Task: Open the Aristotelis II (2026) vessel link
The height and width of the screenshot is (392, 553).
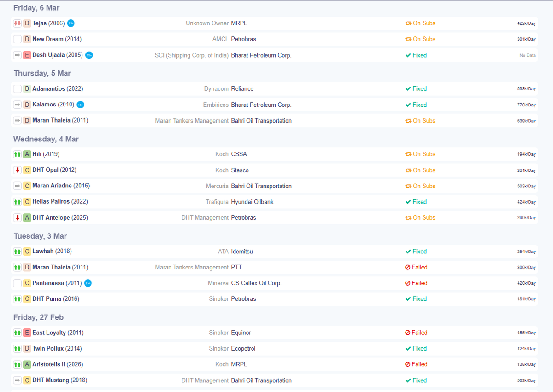Action: (58, 364)
